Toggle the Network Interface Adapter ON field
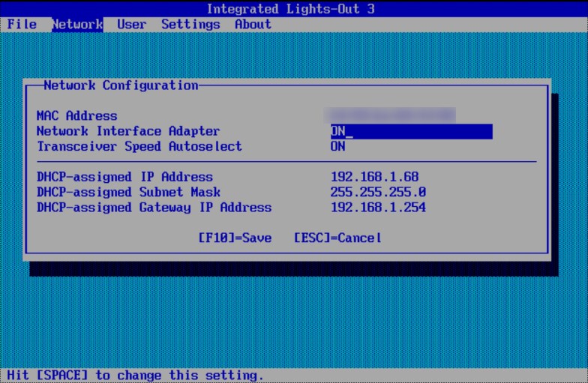 click(411, 132)
